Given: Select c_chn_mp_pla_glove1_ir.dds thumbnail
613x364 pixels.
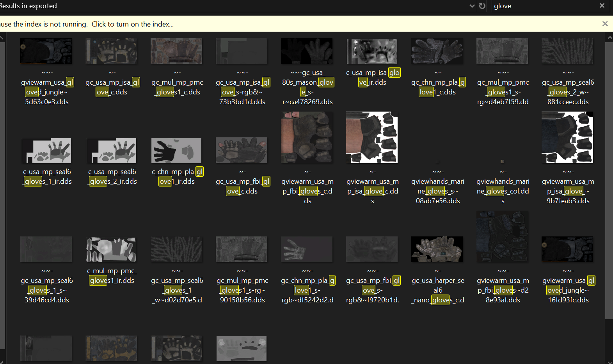Looking at the screenshot, I should tap(176, 150).
